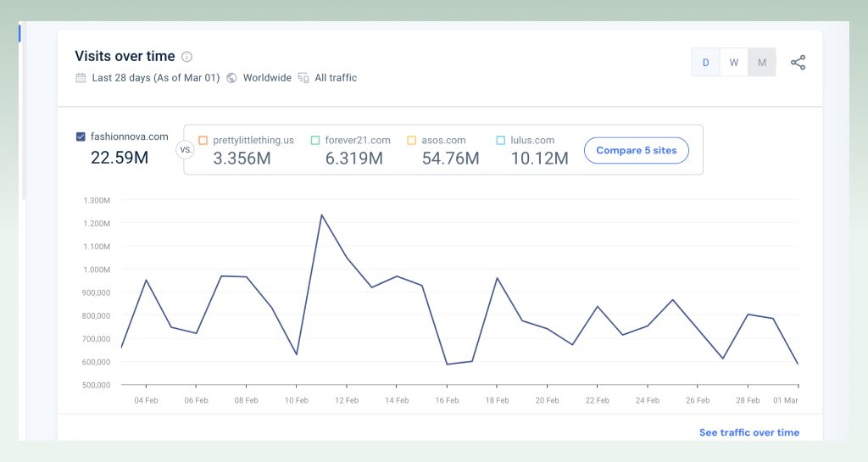Click the Last 28 days date text
Viewport: 868px width, 462px height.
pyautogui.click(x=156, y=78)
